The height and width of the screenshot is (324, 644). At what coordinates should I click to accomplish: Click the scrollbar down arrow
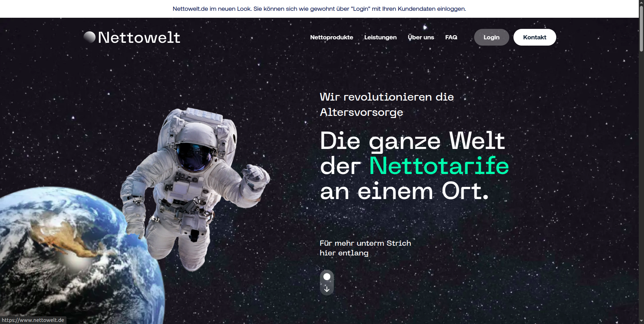pos(641,321)
